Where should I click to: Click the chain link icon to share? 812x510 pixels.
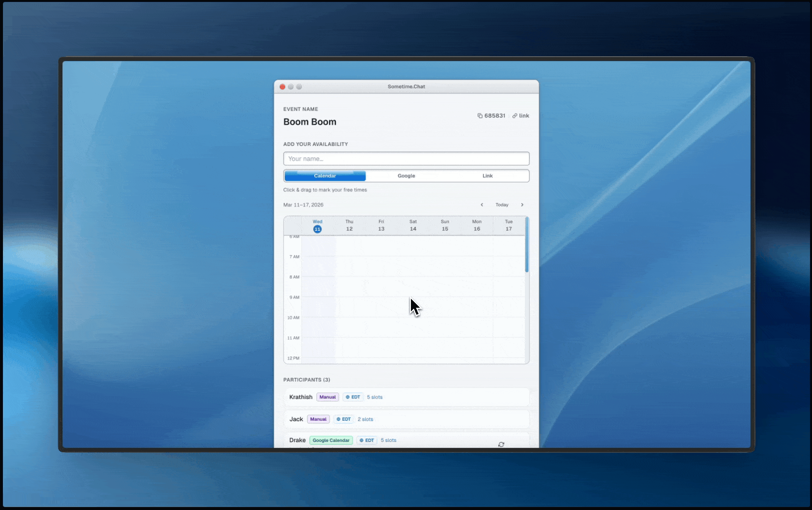[x=515, y=116]
